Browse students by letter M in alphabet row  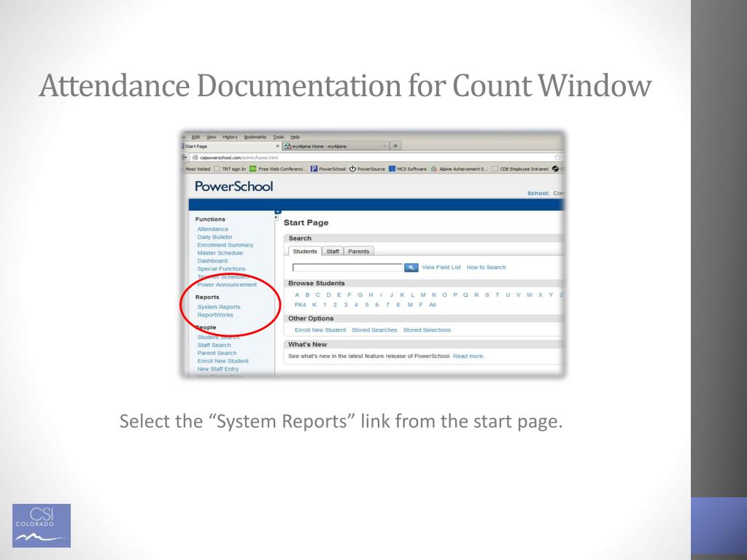(x=423, y=295)
